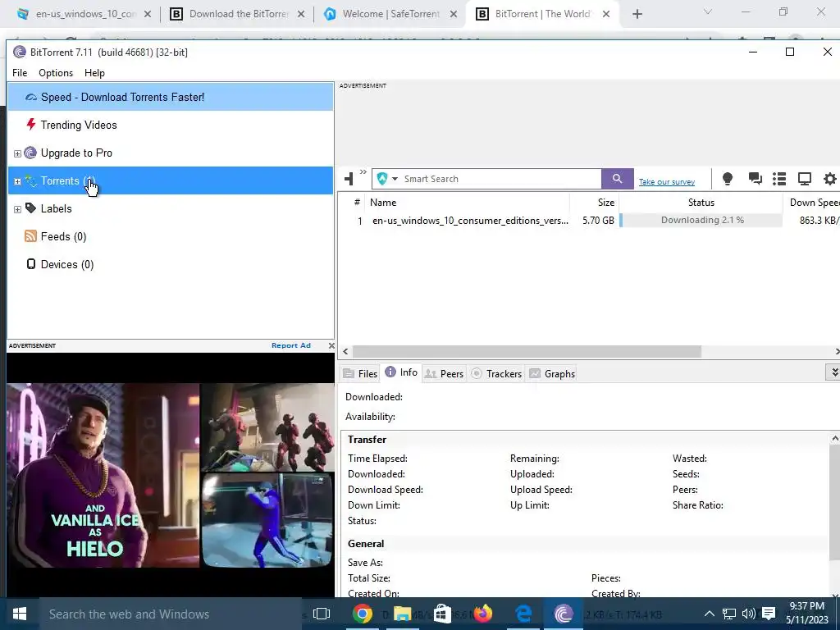Open the search provider shield dropdown
The width and height of the screenshot is (840, 630).
tap(387, 179)
